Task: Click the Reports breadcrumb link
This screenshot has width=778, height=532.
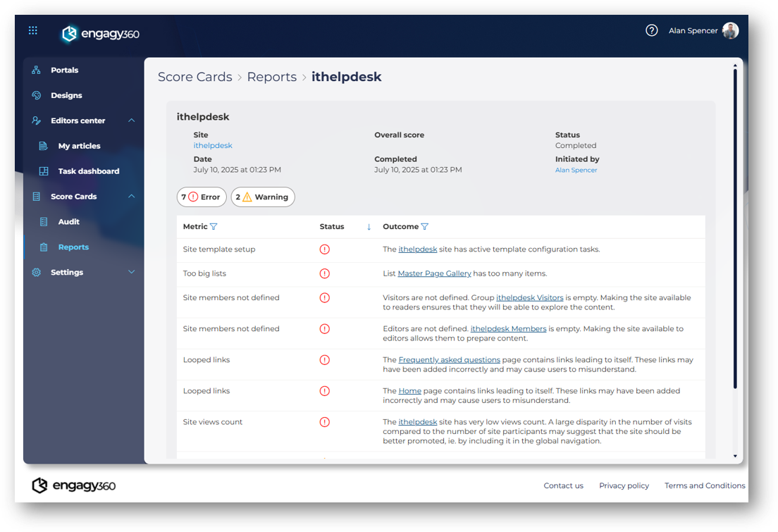Action: pyautogui.click(x=271, y=77)
